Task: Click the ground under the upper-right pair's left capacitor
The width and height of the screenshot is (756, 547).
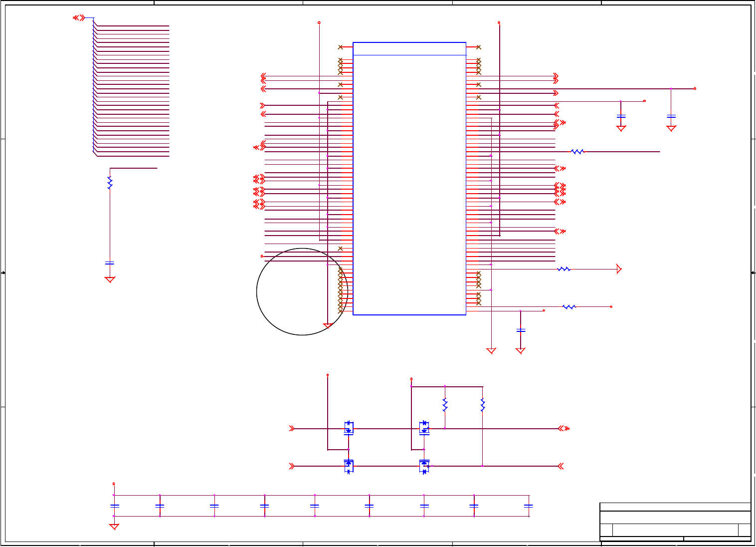Action: pyautogui.click(x=621, y=128)
